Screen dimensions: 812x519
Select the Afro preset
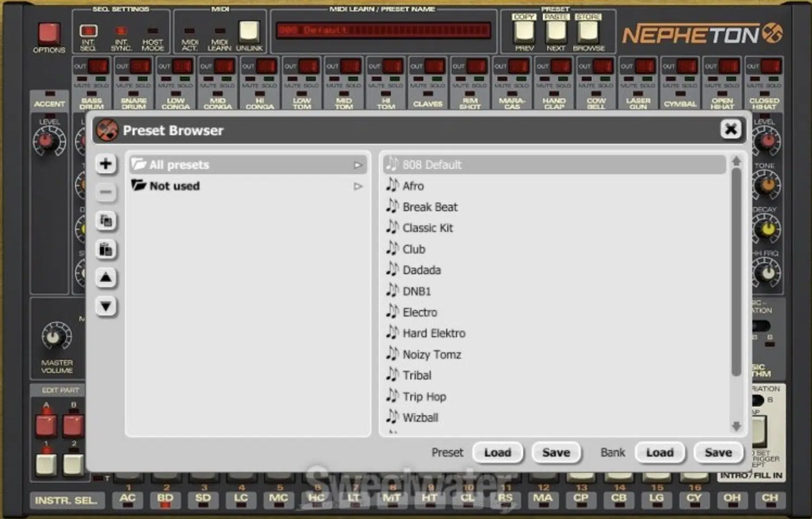[555, 186]
